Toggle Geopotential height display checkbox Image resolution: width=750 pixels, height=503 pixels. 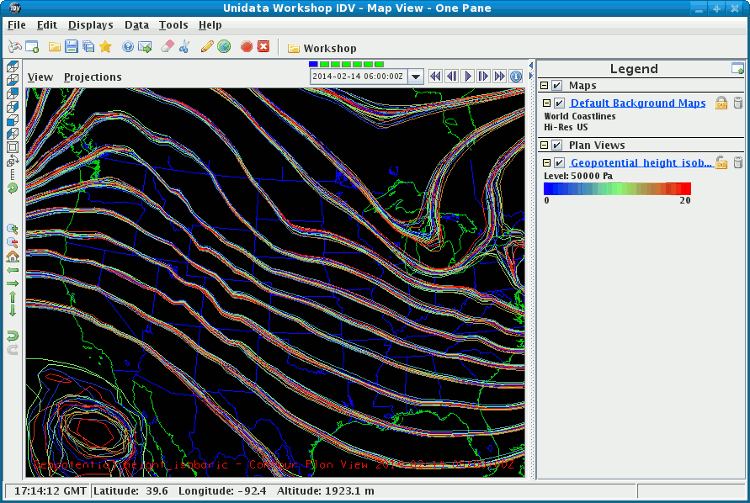coord(559,163)
